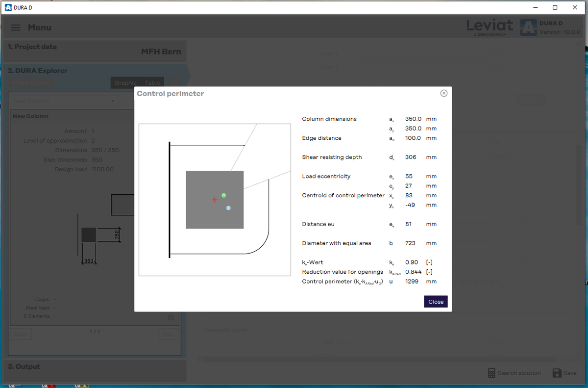Screen dimensions: 588x388
Task: Open the 2. DURA Explorer section
Action: click(x=38, y=71)
